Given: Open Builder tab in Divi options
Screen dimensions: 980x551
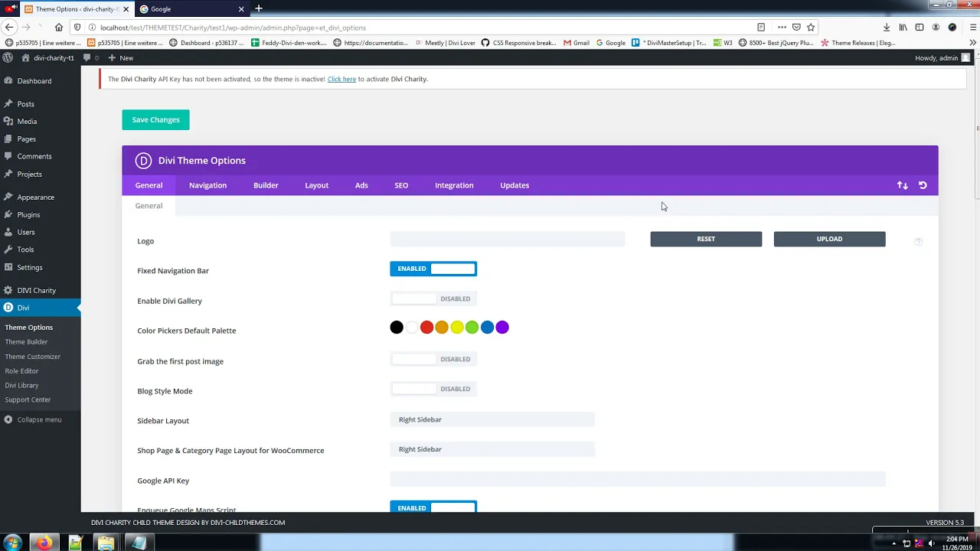Looking at the screenshot, I should [266, 185].
